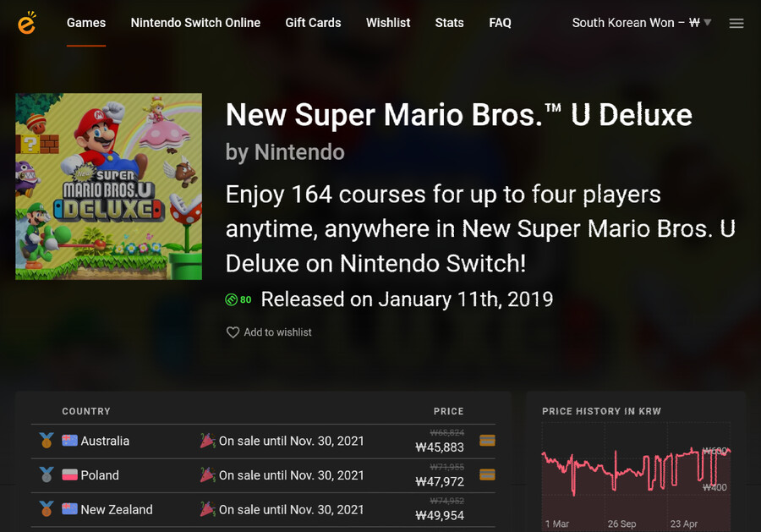Open the Games tab
This screenshot has height=532, width=761.
click(x=86, y=23)
